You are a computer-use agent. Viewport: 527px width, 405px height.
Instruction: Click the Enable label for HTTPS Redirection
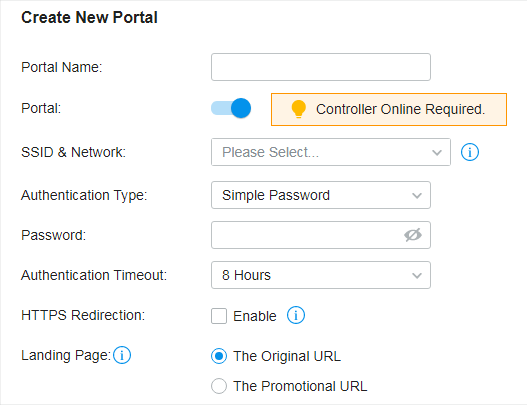click(x=255, y=316)
